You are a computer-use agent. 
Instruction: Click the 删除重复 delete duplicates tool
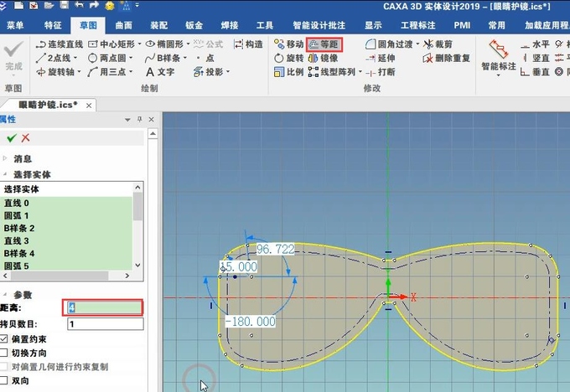click(x=447, y=58)
